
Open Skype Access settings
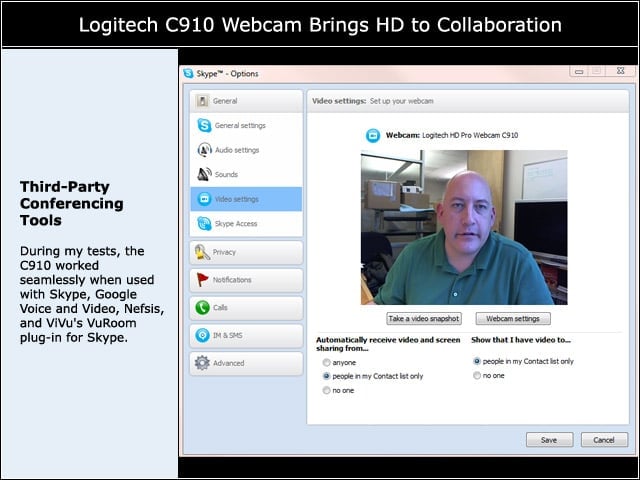tap(246, 224)
